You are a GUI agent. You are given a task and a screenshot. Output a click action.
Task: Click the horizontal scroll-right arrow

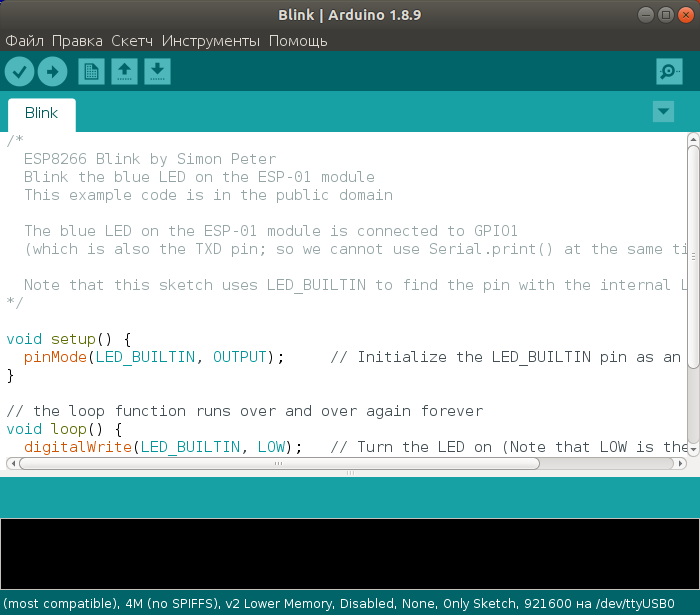coord(680,464)
